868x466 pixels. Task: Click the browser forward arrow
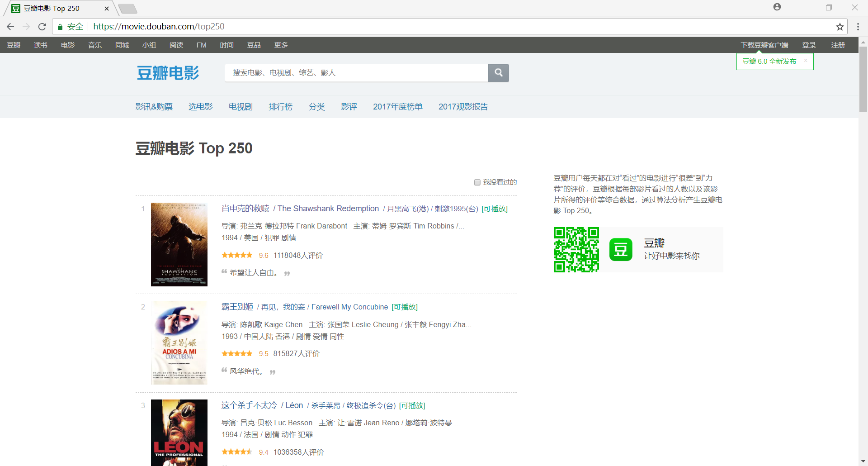tap(26, 27)
